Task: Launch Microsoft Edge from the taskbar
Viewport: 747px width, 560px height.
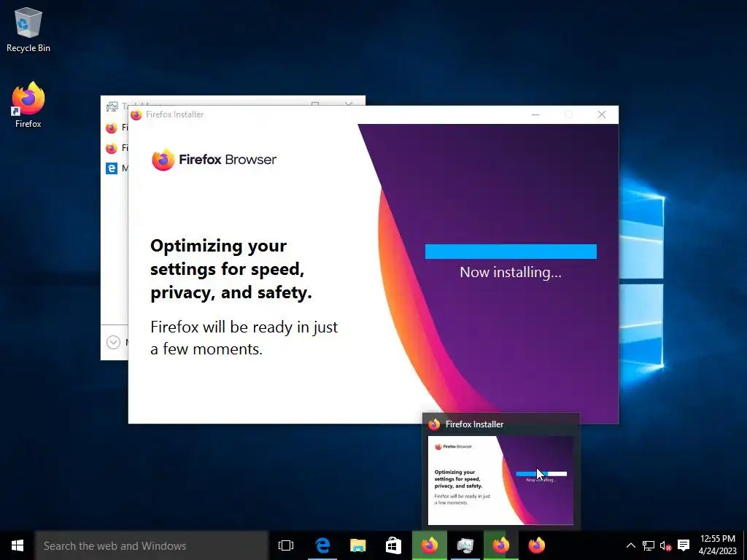Action: (322, 545)
